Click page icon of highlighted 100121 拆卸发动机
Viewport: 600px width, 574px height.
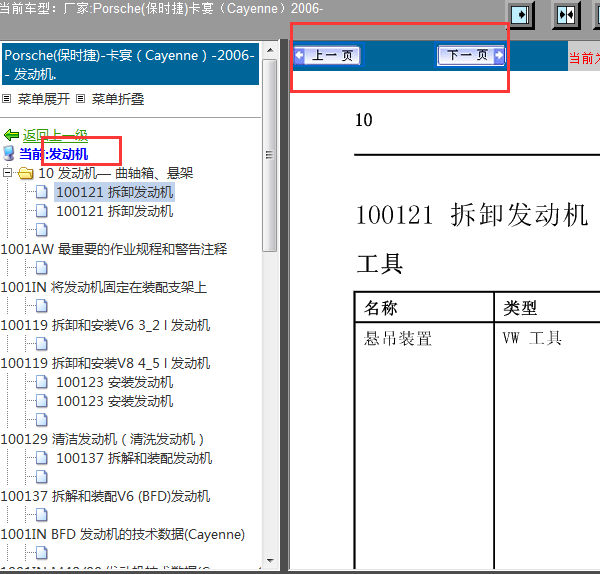[x=42, y=192]
